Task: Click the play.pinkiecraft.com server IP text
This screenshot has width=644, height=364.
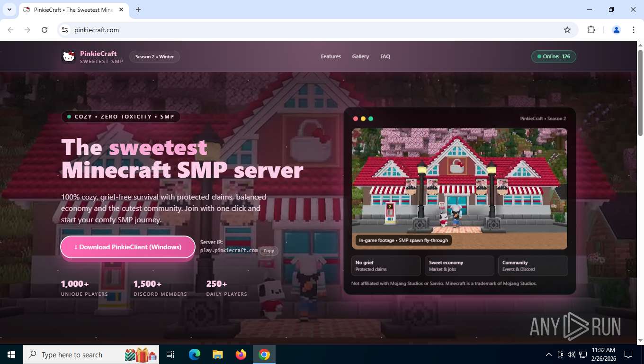Action: 229,250
